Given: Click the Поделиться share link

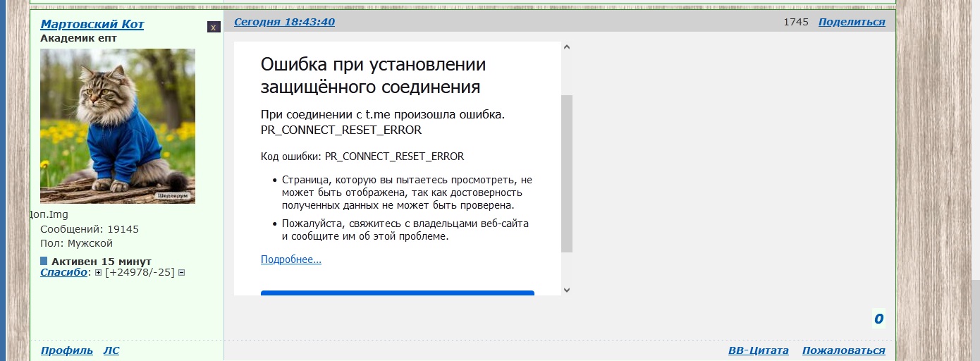Looking at the screenshot, I should pos(851,22).
